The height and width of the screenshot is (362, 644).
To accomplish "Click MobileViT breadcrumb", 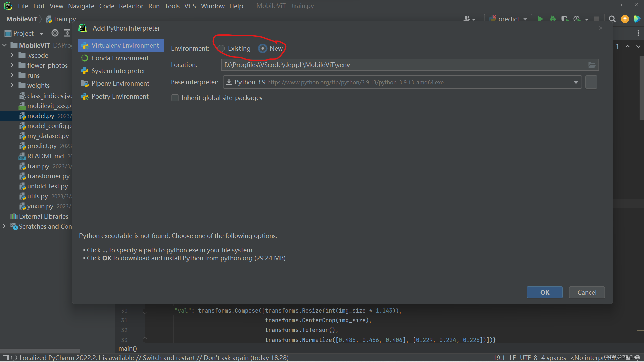I will pos(22,19).
